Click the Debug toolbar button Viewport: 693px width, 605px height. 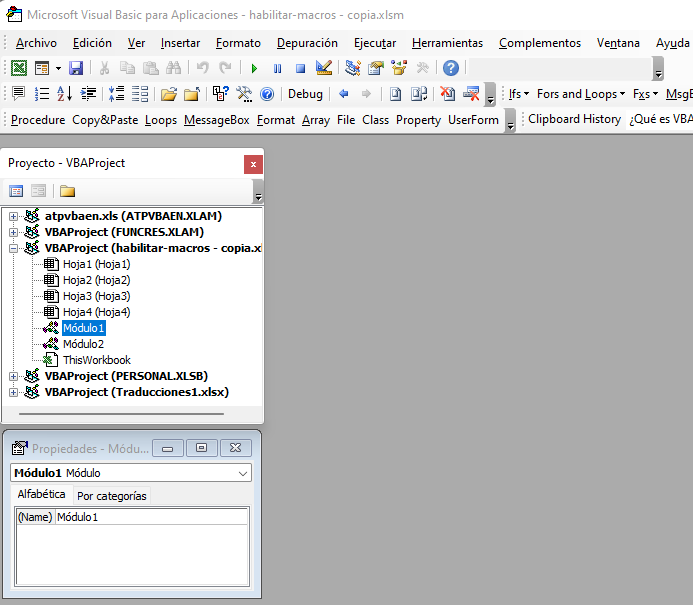point(305,94)
